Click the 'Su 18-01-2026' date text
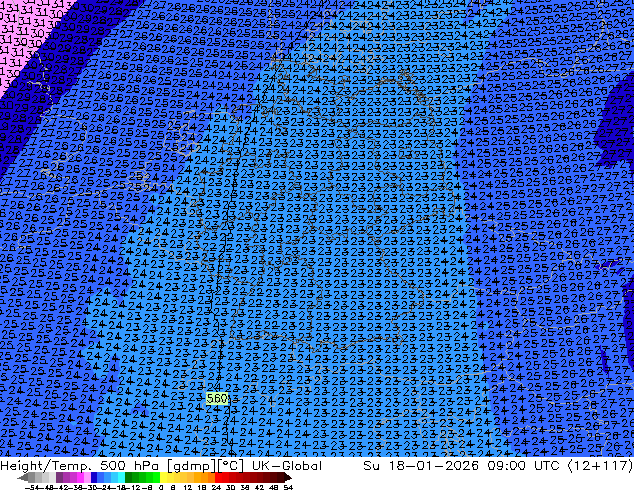The image size is (634, 490). (x=421, y=466)
